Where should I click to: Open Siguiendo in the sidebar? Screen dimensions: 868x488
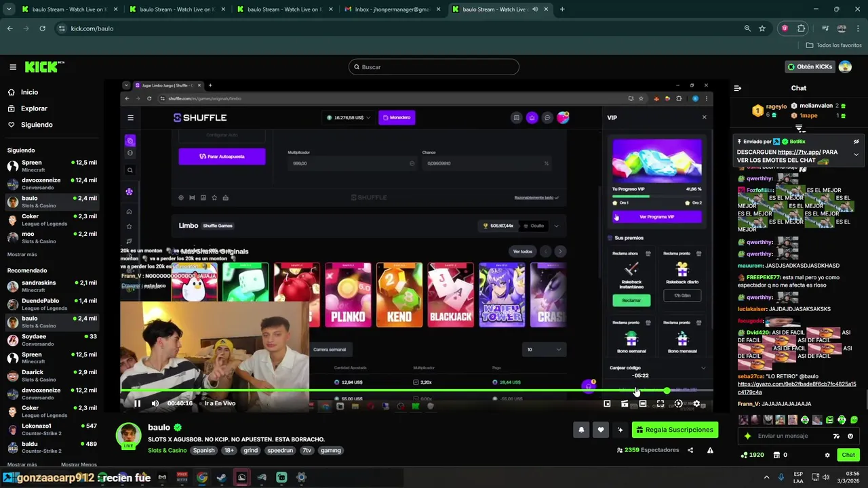pyautogui.click(x=37, y=125)
